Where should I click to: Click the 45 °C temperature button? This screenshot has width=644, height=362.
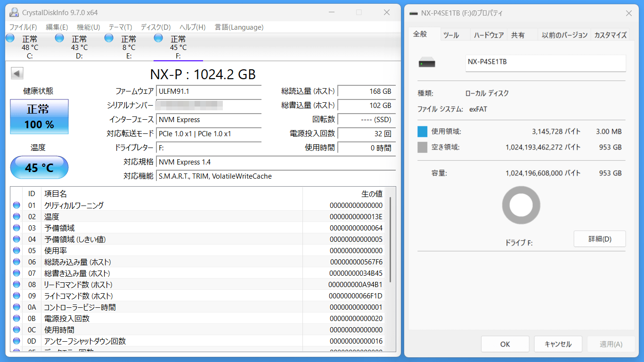[39, 167]
